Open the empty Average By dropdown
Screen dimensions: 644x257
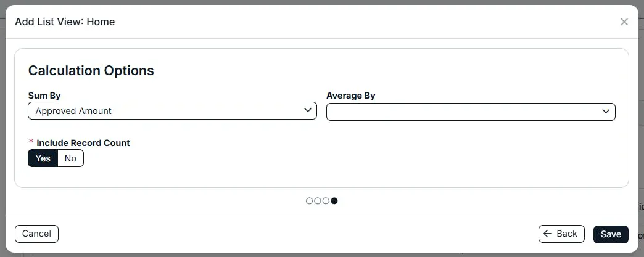471,112
